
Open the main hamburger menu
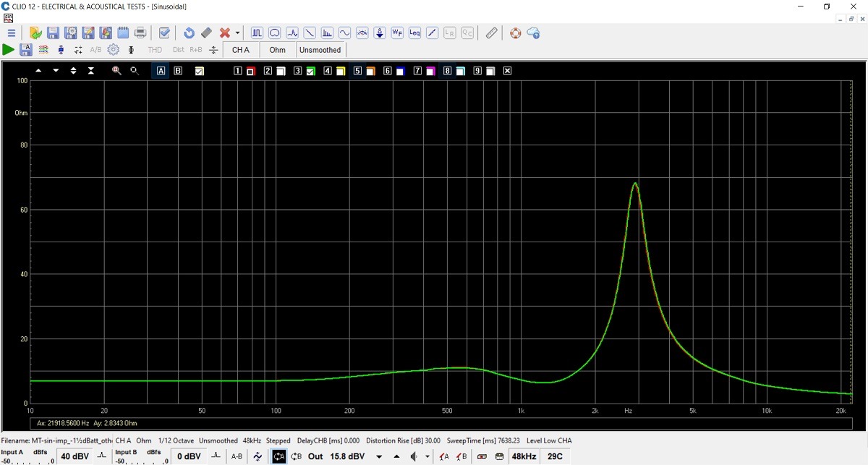tap(12, 33)
